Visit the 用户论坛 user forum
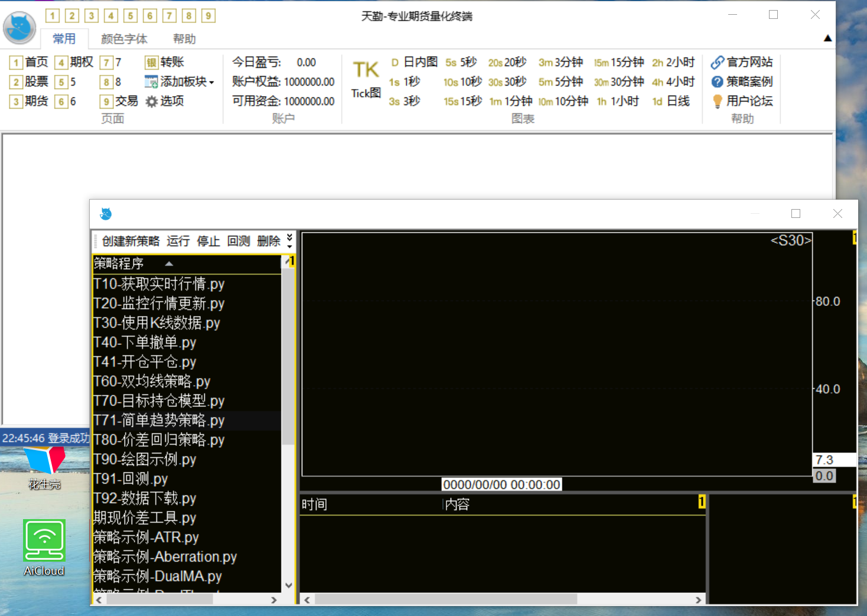867x616 pixels. point(742,101)
